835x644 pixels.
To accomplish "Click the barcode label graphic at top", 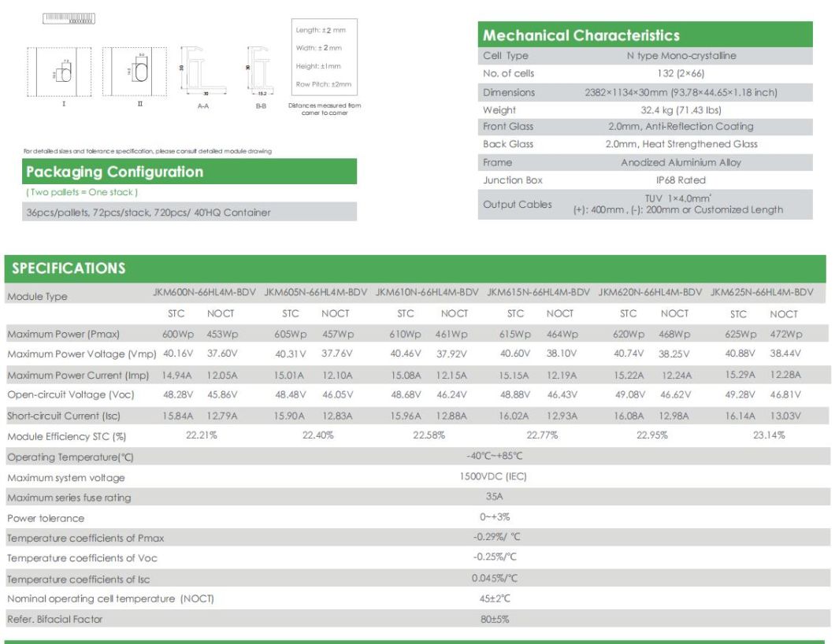I will (x=69, y=17).
